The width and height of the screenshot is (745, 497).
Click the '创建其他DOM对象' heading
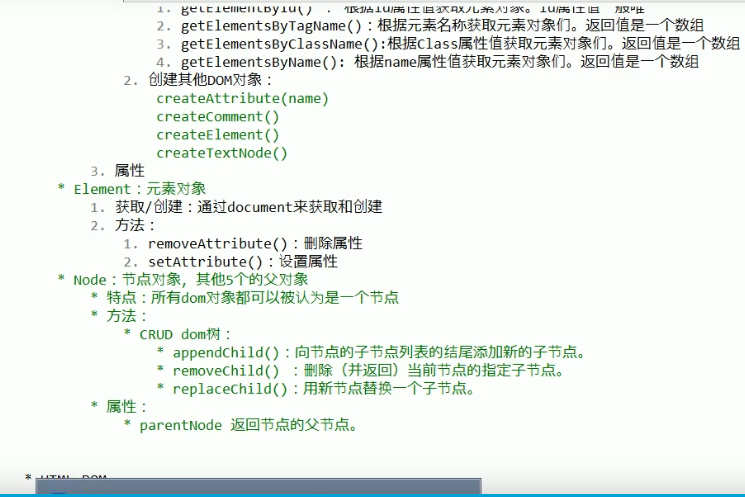click(x=198, y=80)
